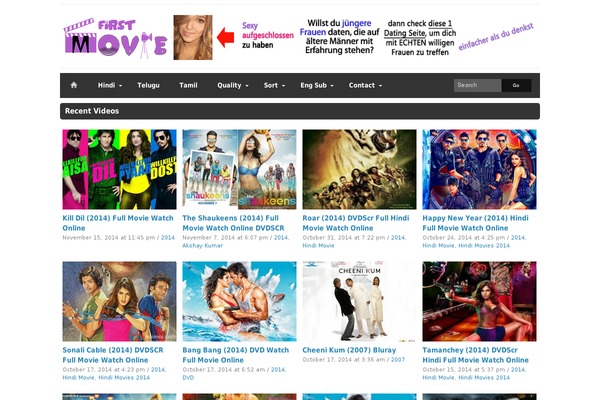Open Tamanchey (2014) DVDScr title link
This screenshot has height=400, width=600.
point(475,355)
